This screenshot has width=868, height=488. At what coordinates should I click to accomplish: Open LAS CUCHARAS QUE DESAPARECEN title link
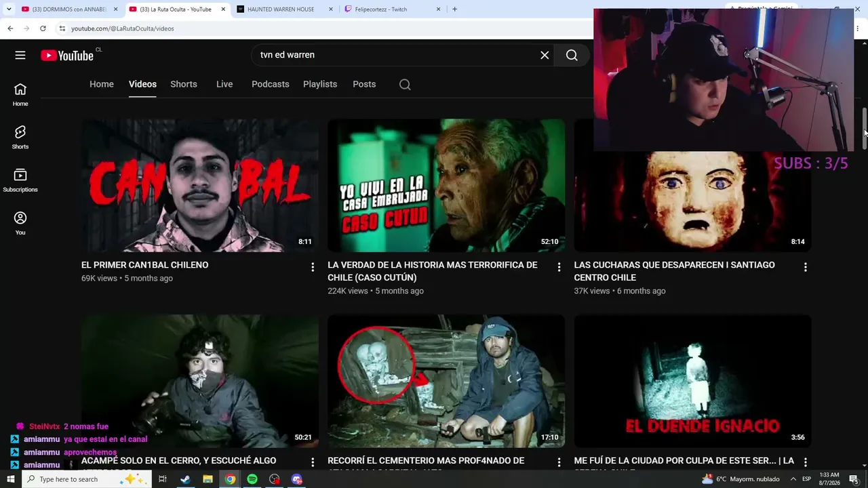tap(674, 271)
